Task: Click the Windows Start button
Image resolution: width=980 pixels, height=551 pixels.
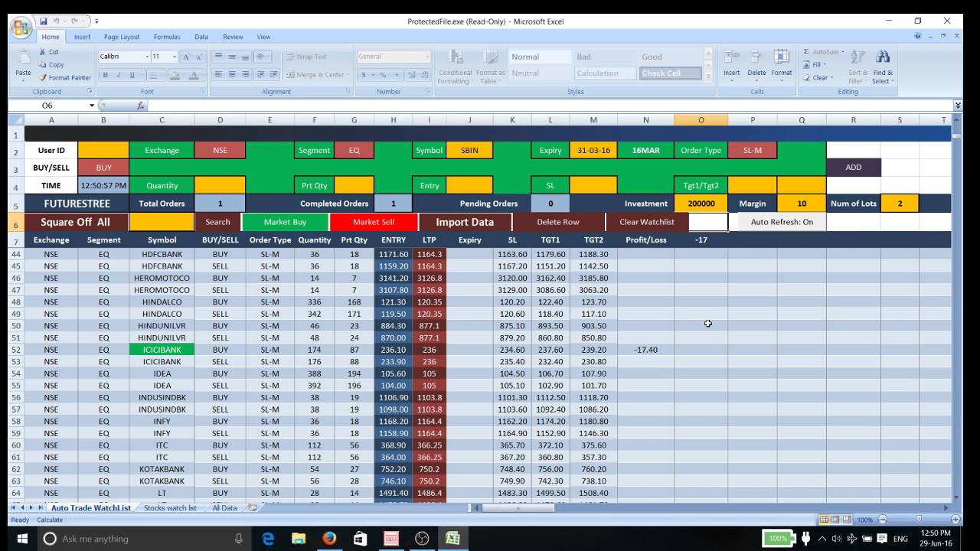Action: [22, 538]
